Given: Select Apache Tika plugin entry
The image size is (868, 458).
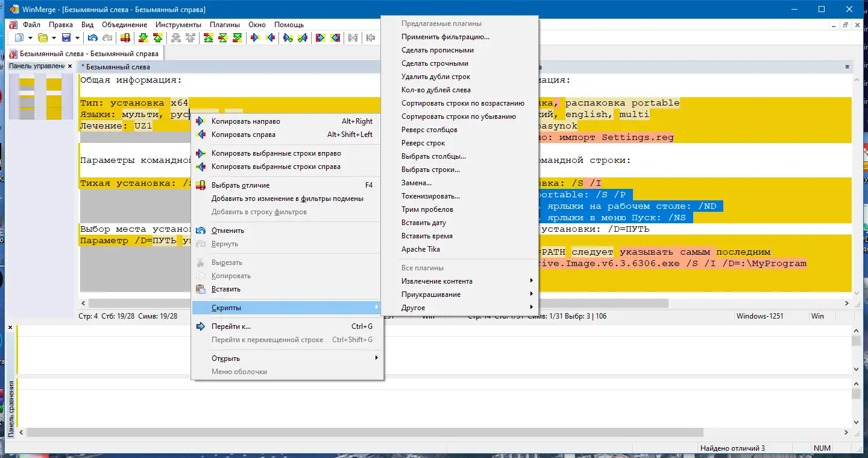Looking at the screenshot, I should coord(460,249).
